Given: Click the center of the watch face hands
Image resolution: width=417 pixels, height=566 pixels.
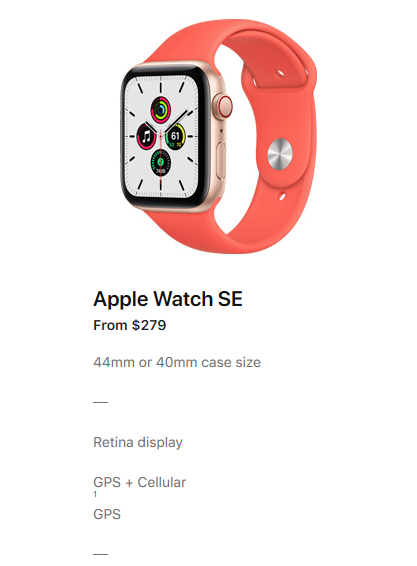Looking at the screenshot, I should pos(161,136).
